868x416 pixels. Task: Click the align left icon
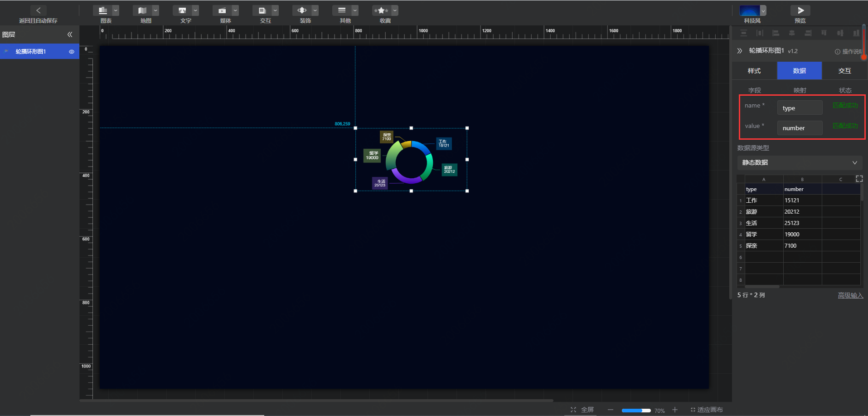(776, 33)
